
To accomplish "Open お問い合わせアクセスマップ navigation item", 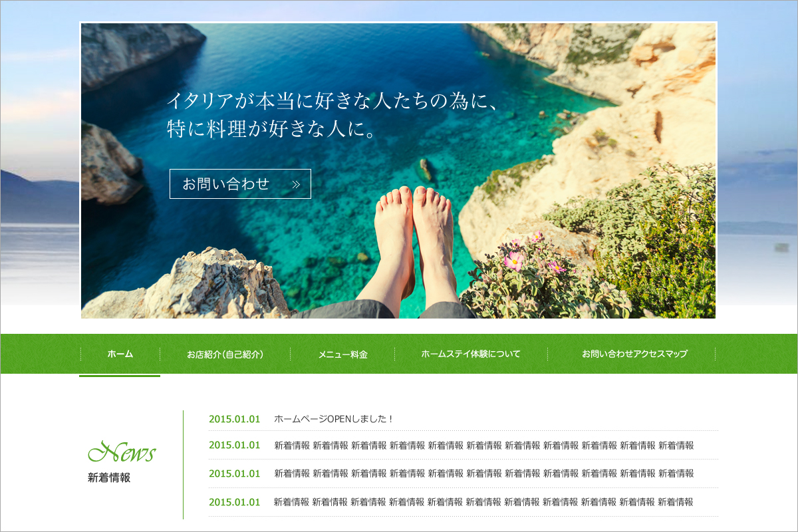I will tap(634, 354).
